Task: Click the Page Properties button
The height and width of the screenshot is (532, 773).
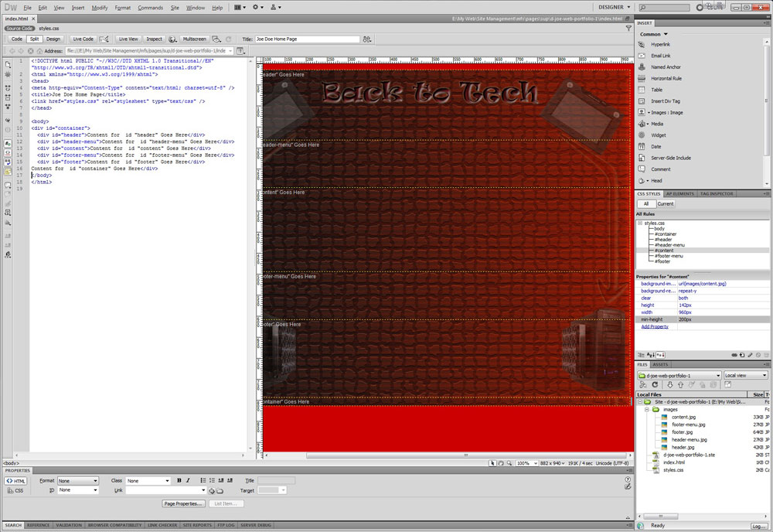Action: coord(184,503)
